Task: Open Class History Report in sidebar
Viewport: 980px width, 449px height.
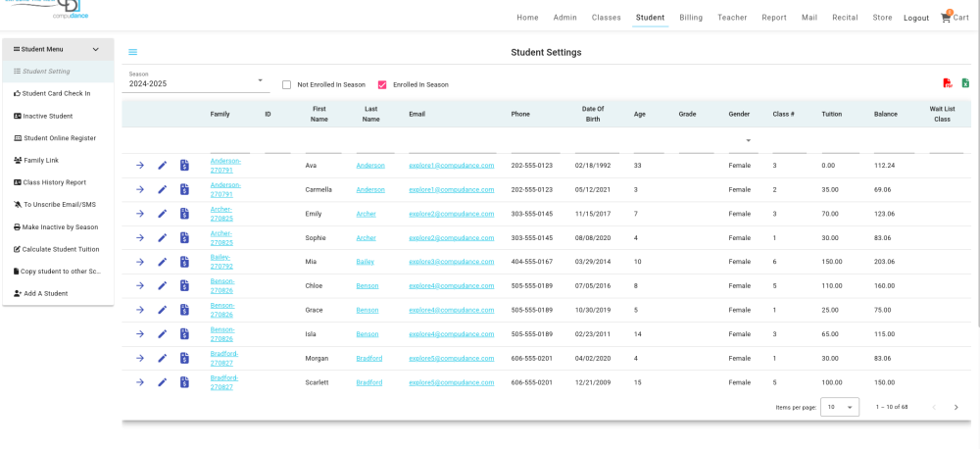Action: [x=58, y=182]
